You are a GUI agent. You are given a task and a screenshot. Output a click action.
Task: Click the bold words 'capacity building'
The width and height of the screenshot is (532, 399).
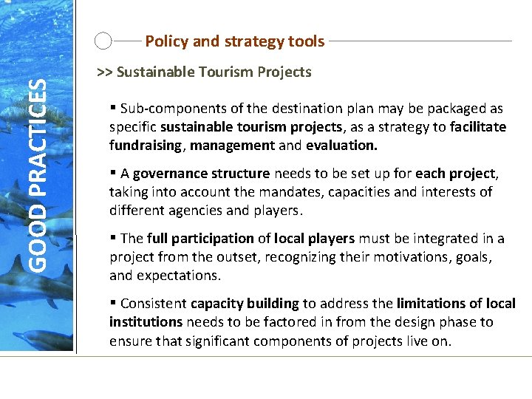pyautogui.click(x=245, y=304)
